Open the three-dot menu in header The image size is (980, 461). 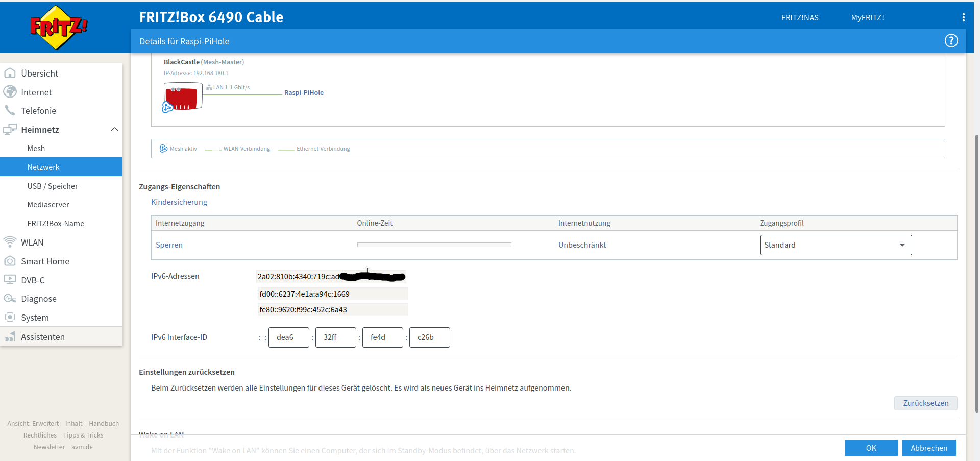(963, 17)
